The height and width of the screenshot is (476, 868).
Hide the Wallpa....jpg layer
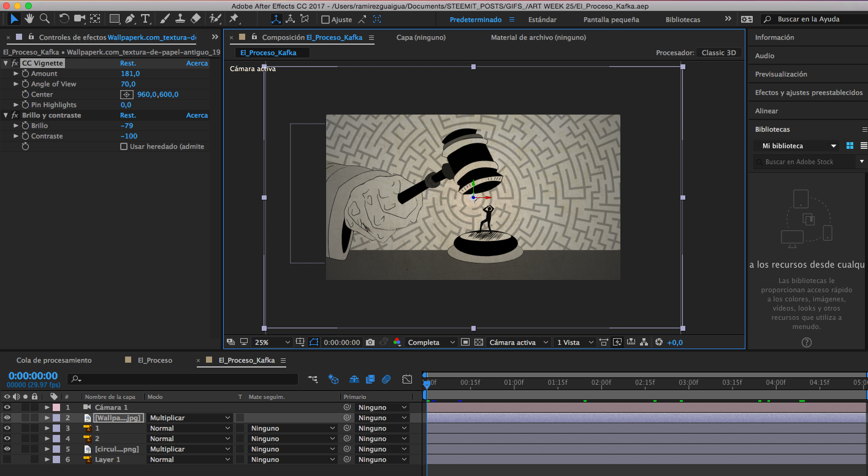(x=7, y=418)
